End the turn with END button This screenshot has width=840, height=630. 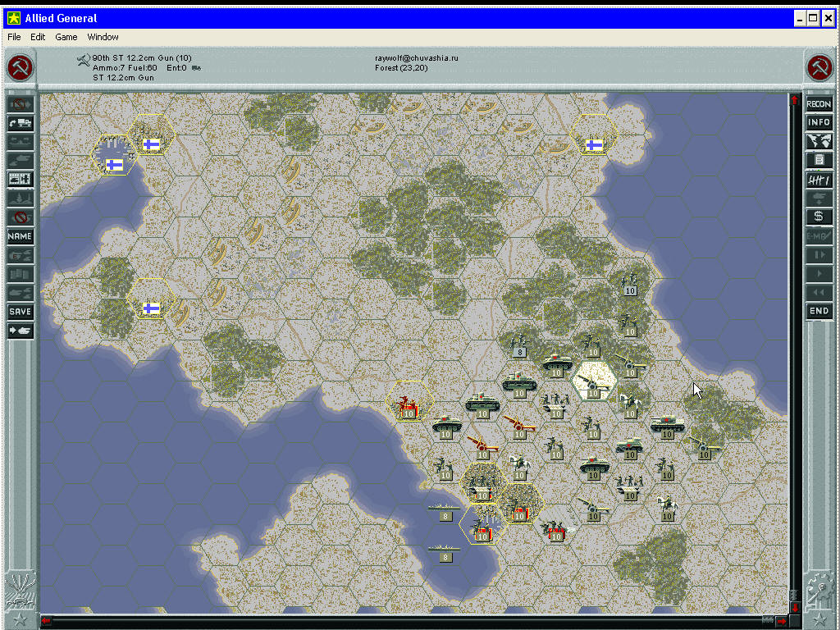click(819, 311)
